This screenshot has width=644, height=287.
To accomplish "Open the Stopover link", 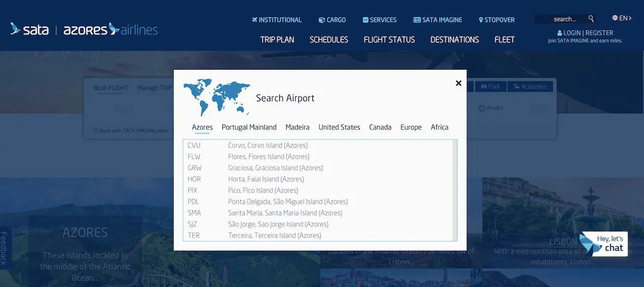I will point(497,20).
